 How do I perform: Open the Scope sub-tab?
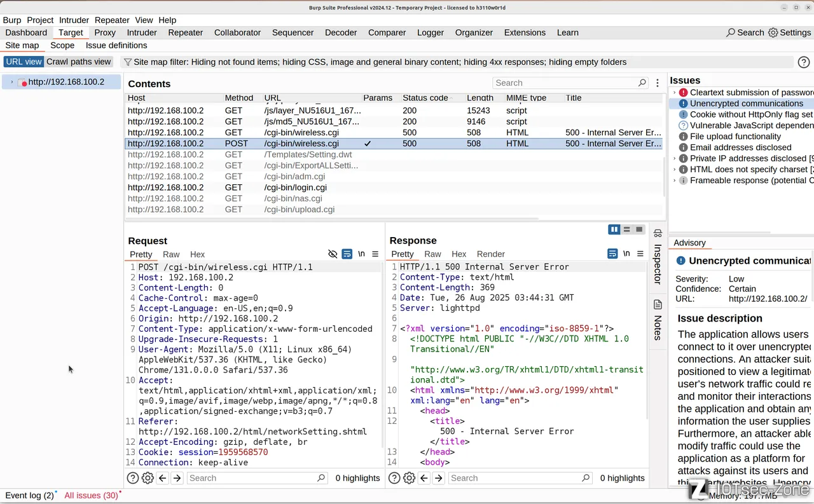pyautogui.click(x=62, y=45)
